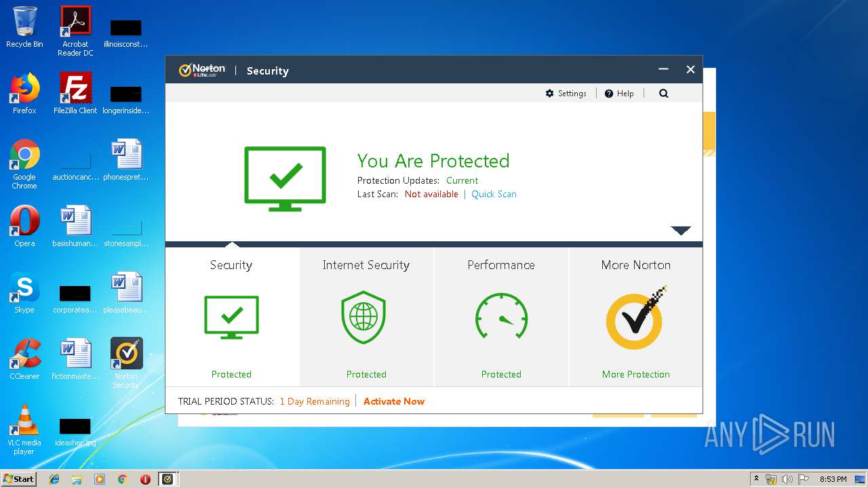Select the More Norton tab

coord(635,317)
